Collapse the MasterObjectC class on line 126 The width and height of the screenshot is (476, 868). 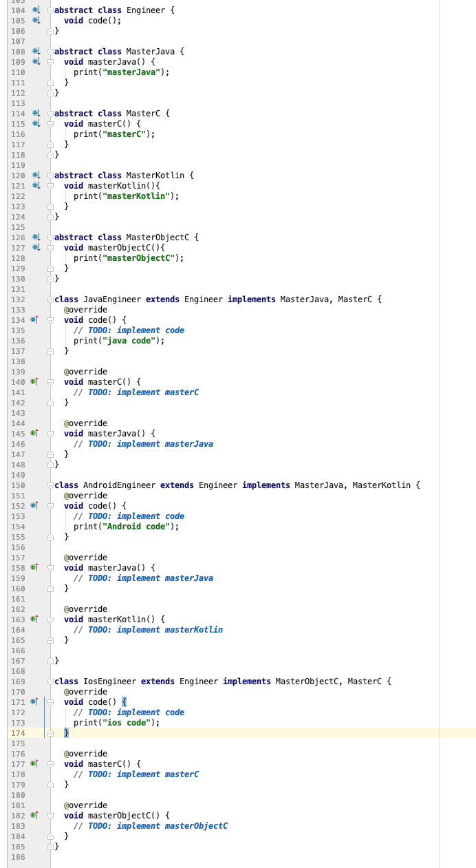tap(50, 237)
